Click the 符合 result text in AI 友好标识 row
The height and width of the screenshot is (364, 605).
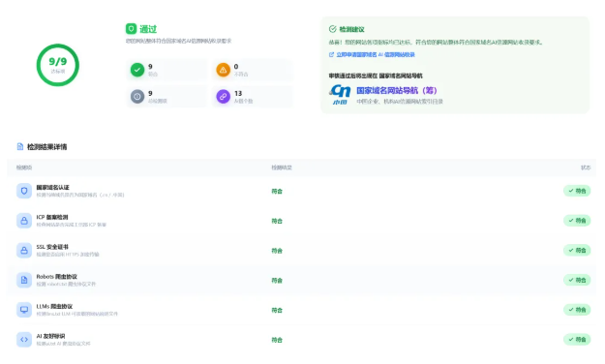277,340
